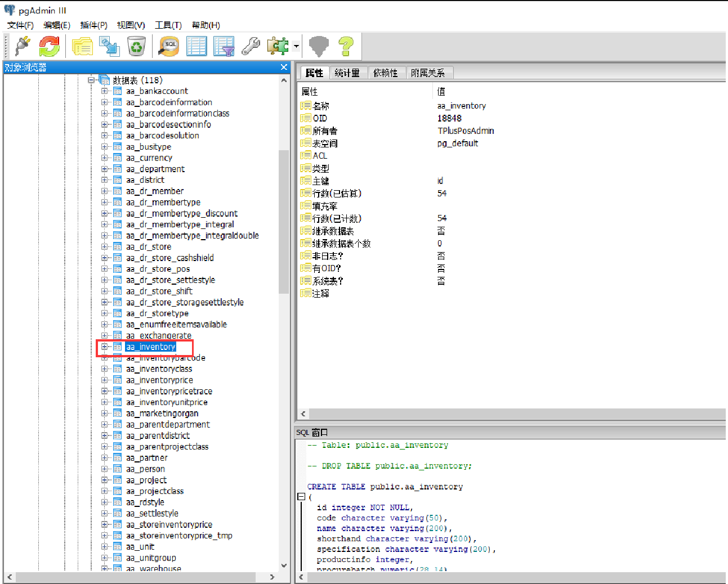Select the aa_busitype table

click(x=149, y=146)
